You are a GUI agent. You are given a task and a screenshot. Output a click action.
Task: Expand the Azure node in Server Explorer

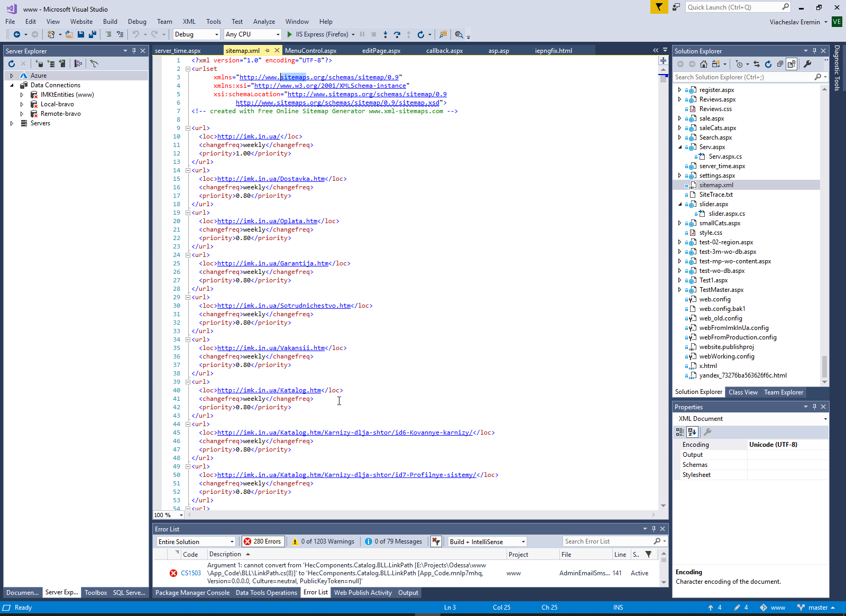point(12,76)
